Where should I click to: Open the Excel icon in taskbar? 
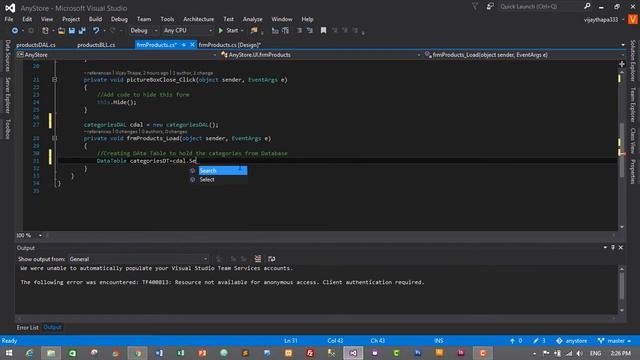(x=181, y=353)
